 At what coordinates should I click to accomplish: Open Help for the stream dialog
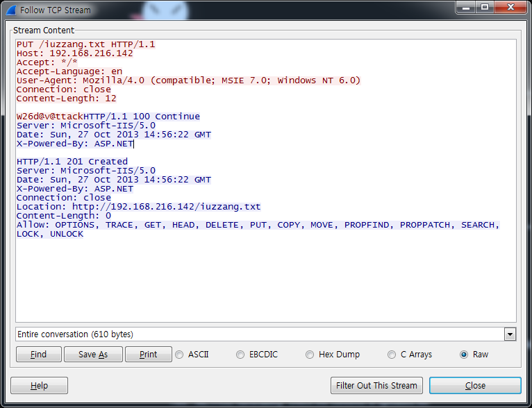(40, 386)
